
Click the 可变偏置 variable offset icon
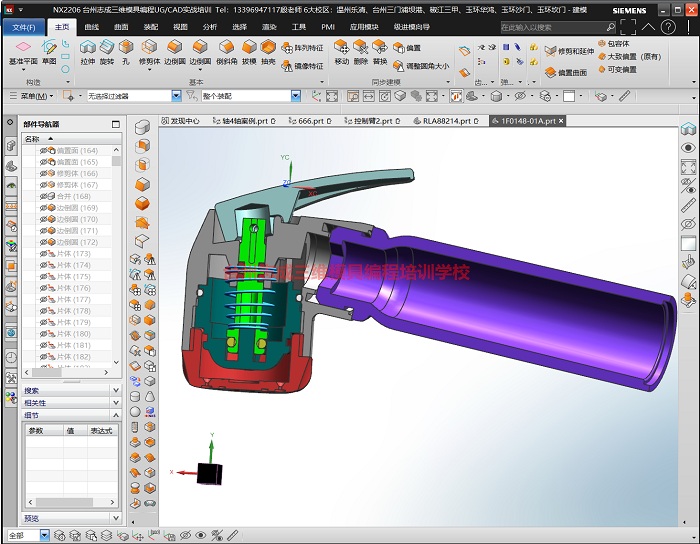[x=602, y=69]
